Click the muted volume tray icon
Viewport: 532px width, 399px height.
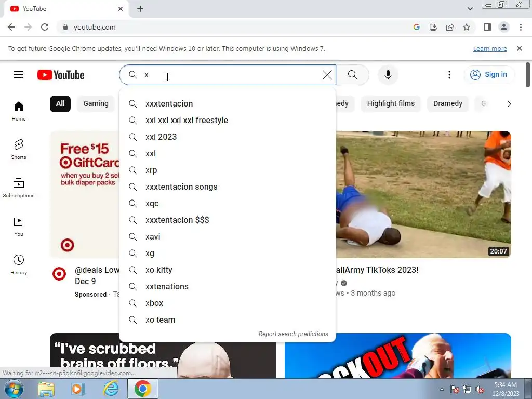click(480, 390)
